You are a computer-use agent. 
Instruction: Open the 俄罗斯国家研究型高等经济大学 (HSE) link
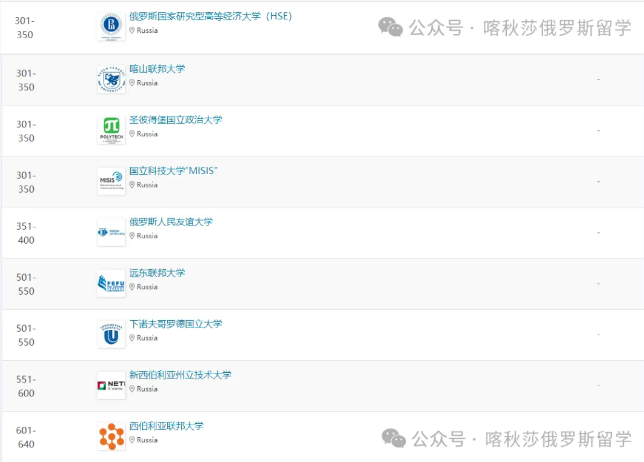point(210,16)
